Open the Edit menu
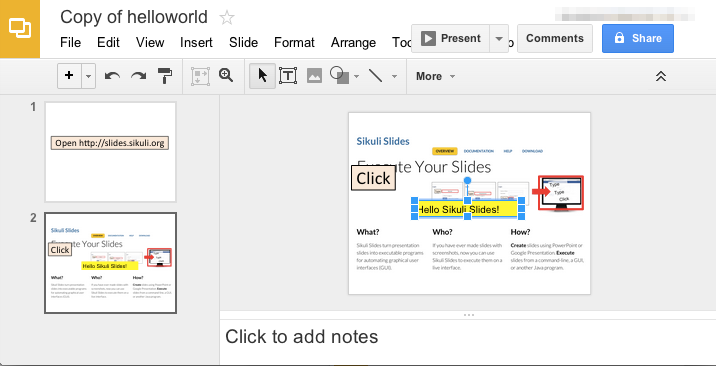 (x=108, y=42)
